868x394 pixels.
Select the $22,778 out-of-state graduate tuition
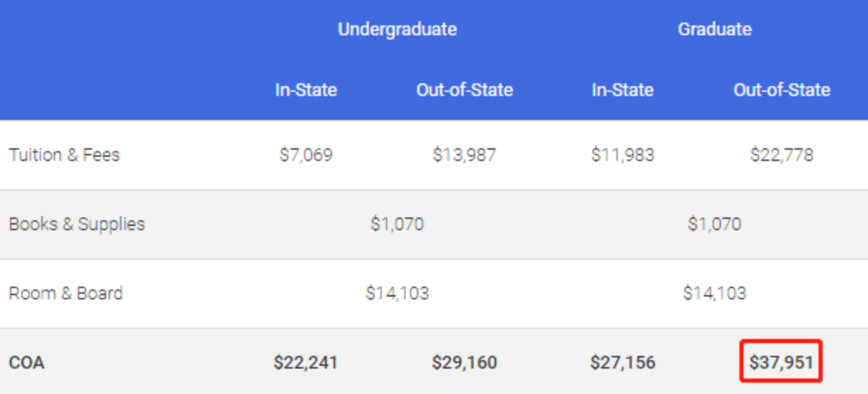[782, 155]
